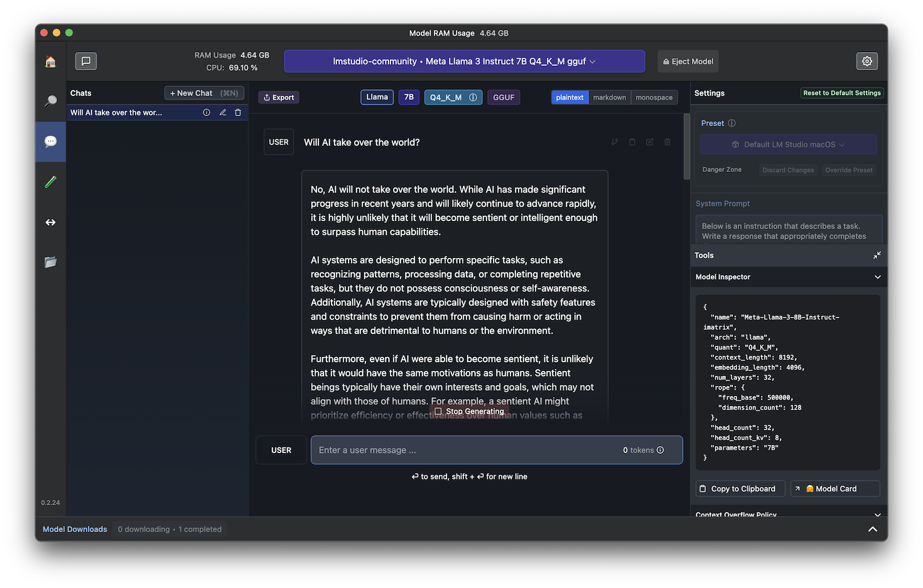Click the USER avatar label of the message
The height and width of the screenshot is (588, 923).
[279, 142]
